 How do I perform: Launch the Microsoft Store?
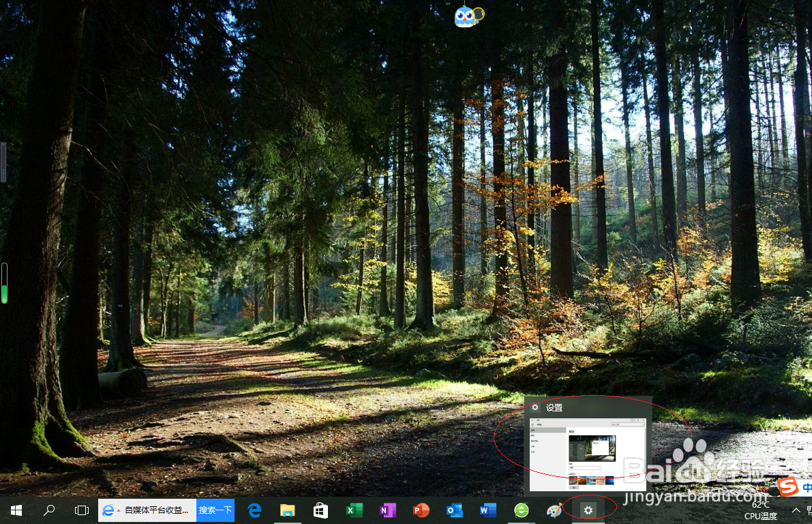click(x=320, y=510)
